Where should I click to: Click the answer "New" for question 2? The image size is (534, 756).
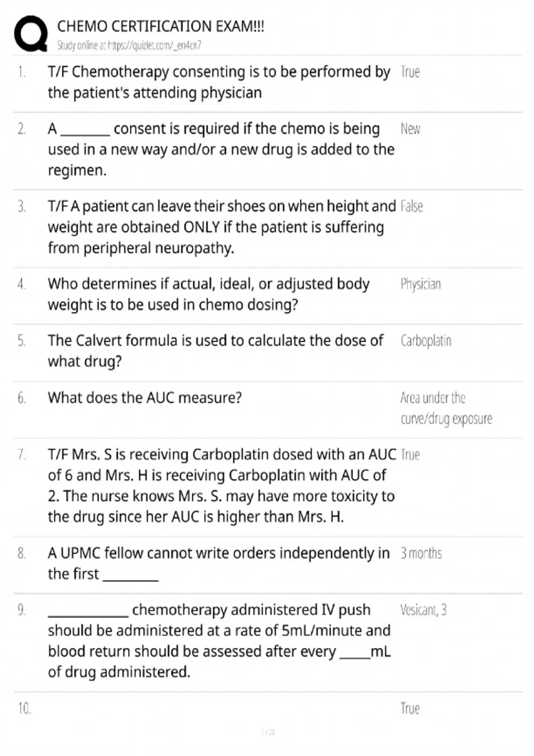click(x=410, y=129)
